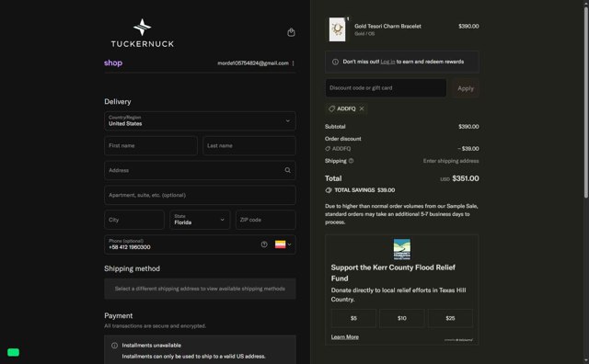Click the Apply discount button
589x364 pixels.
click(x=466, y=88)
